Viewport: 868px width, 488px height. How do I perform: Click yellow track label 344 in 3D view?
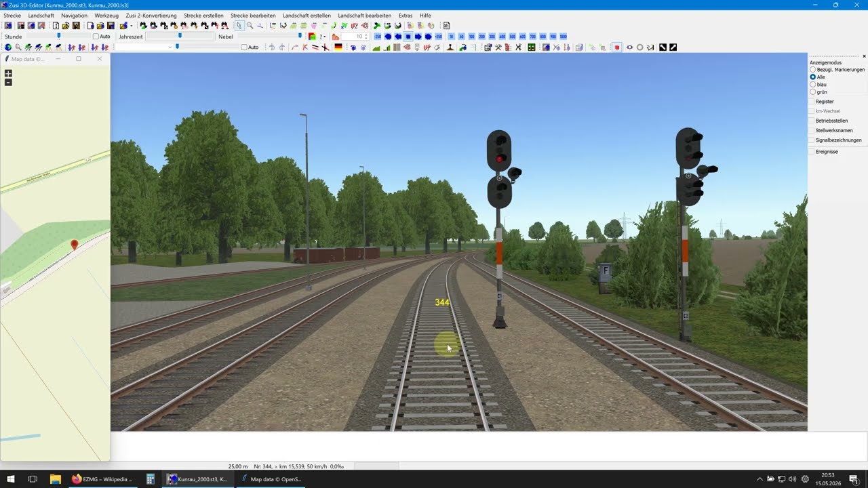tap(442, 302)
